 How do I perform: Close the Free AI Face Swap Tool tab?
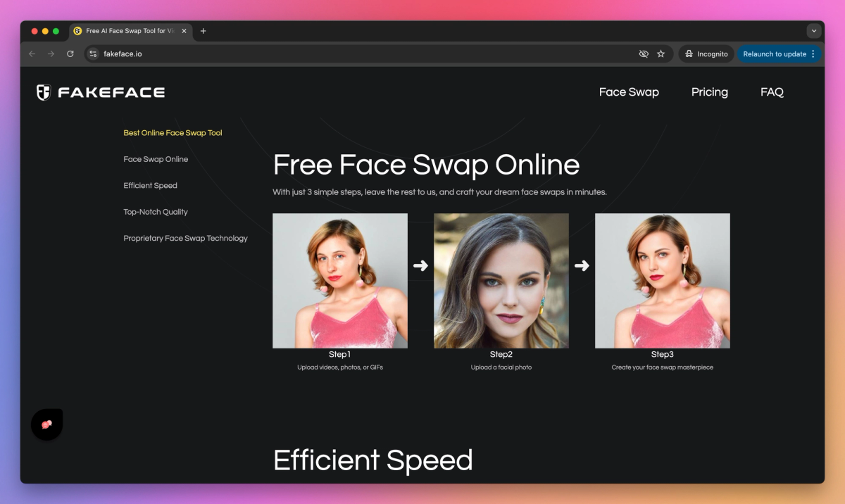point(184,31)
